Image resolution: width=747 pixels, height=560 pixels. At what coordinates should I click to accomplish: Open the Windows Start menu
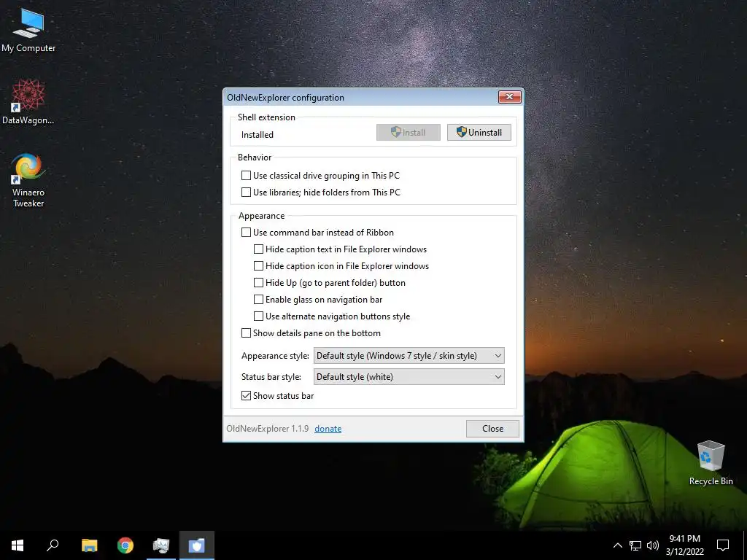(x=18, y=545)
